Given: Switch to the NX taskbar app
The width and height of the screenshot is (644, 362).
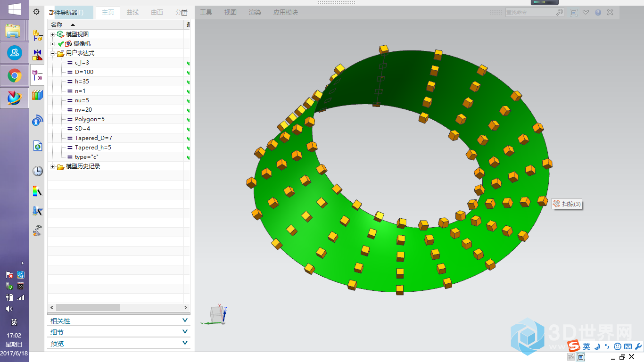Looking at the screenshot, I should tap(15, 98).
